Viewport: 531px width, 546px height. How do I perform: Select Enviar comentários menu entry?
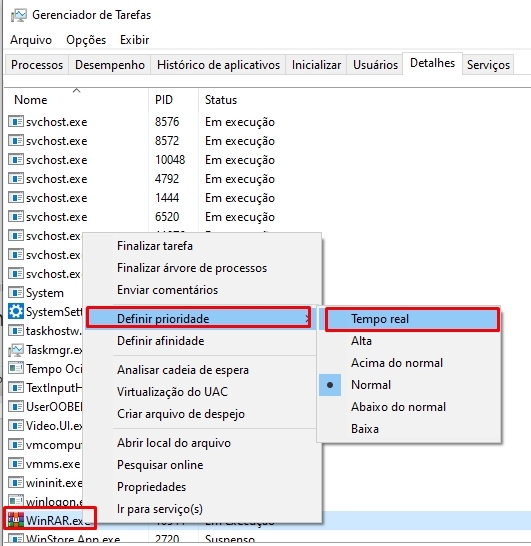(202, 290)
